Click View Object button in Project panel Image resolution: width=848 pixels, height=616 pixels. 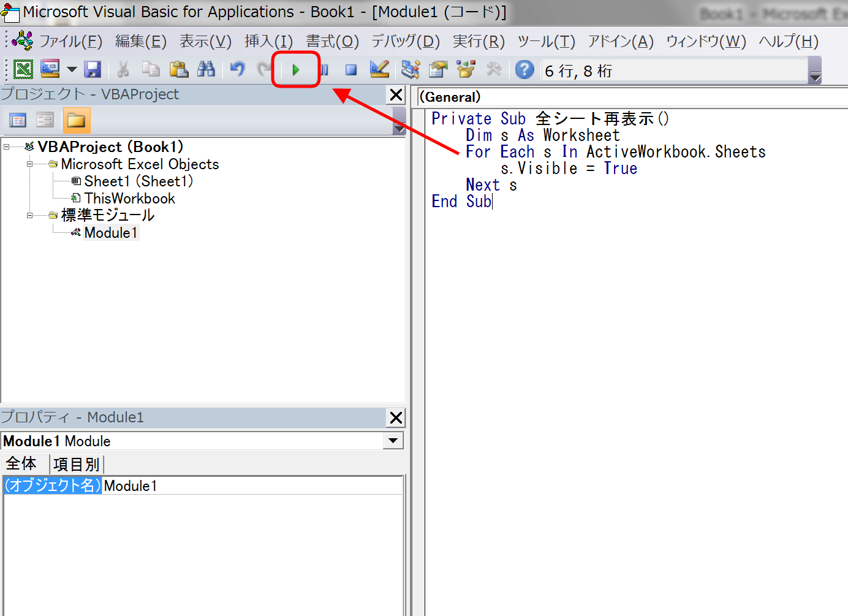pyautogui.click(x=45, y=120)
